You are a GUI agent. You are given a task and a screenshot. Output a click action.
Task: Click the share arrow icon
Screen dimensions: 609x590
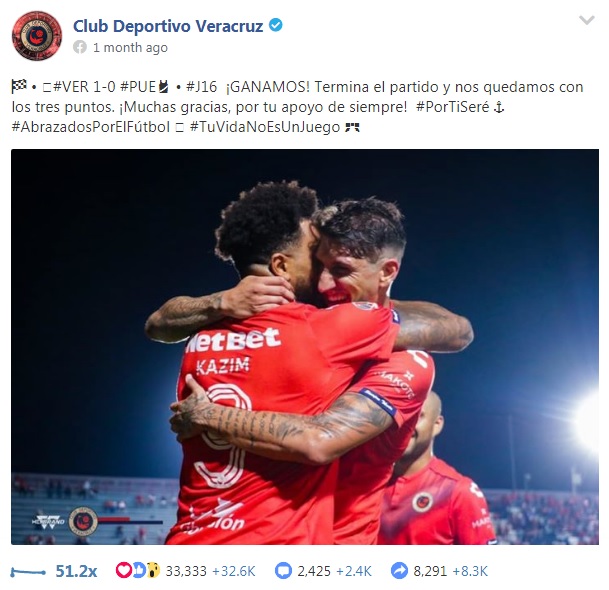pos(400,571)
